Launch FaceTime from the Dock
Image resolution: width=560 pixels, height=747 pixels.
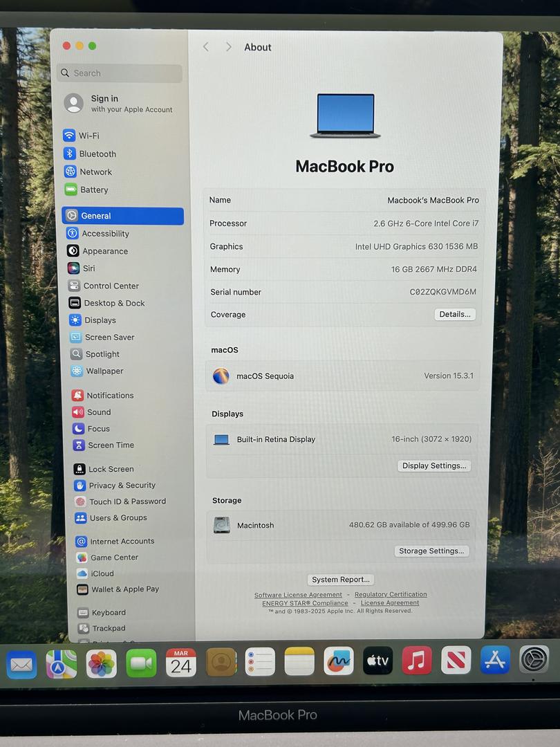click(142, 663)
